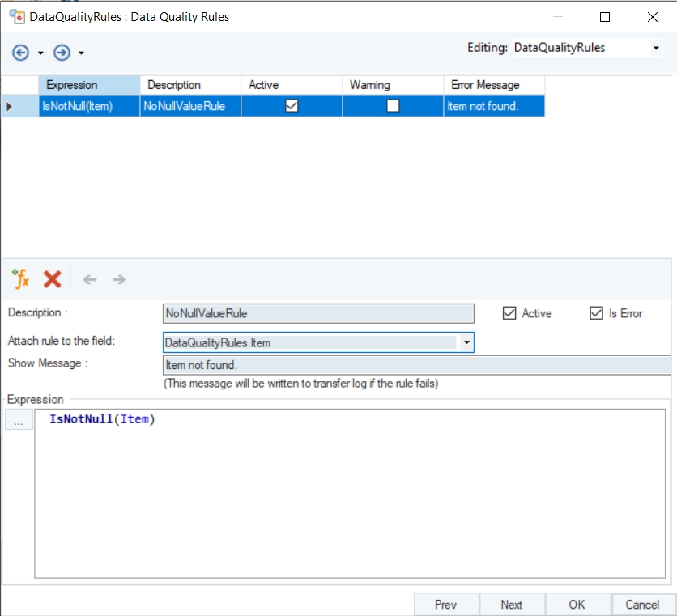The width and height of the screenshot is (677, 616).
Task: Toggle the Is Error checkbox
Action: click(x=597, y=313)
